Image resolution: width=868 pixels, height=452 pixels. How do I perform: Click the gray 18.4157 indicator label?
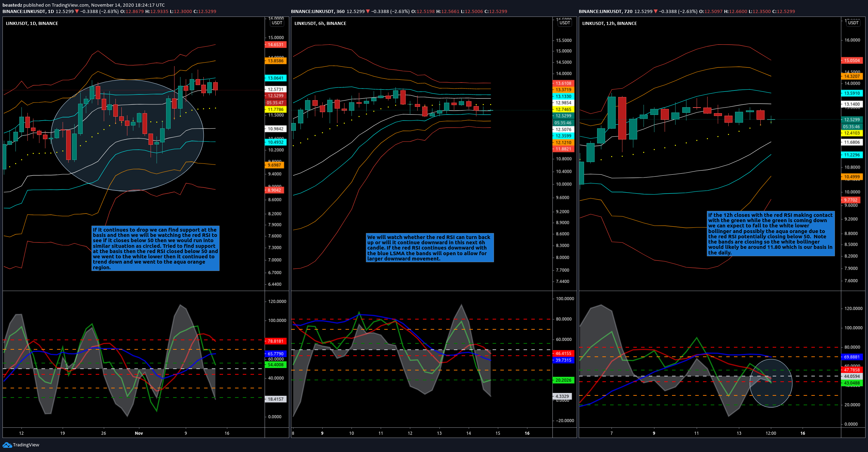[x=275, y=399]
